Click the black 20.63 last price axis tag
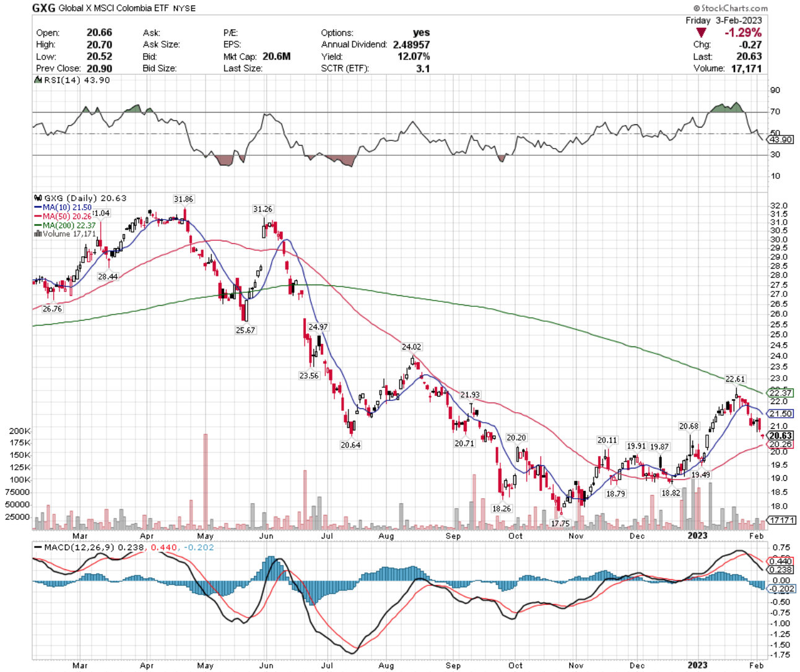 (780, 436)
